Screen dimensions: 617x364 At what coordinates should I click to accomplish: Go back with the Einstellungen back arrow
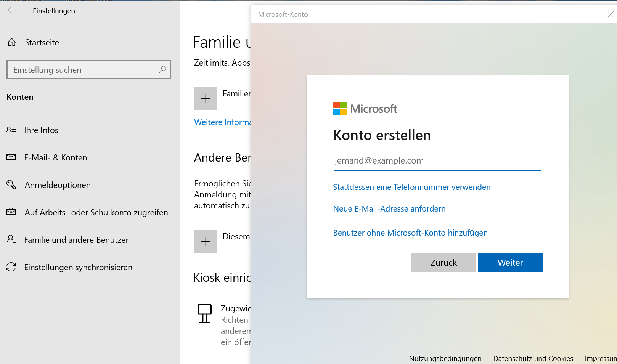(x=11, y=10)
